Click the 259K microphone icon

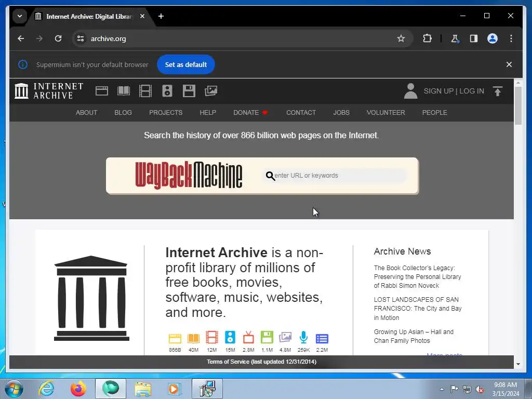[x=303, y=338]
